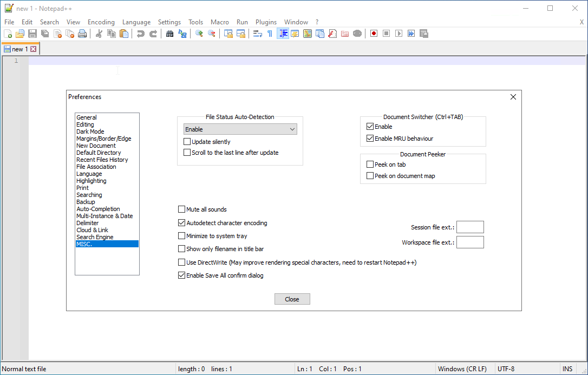The image size is (588, 375).
Task: Tick the Peek on tab checkbox
Action: coord(370,165)
